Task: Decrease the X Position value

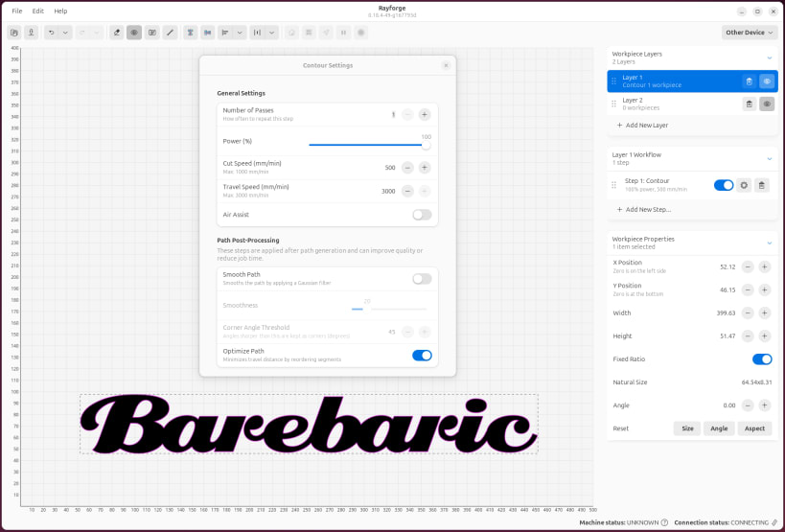Action: 748,266
